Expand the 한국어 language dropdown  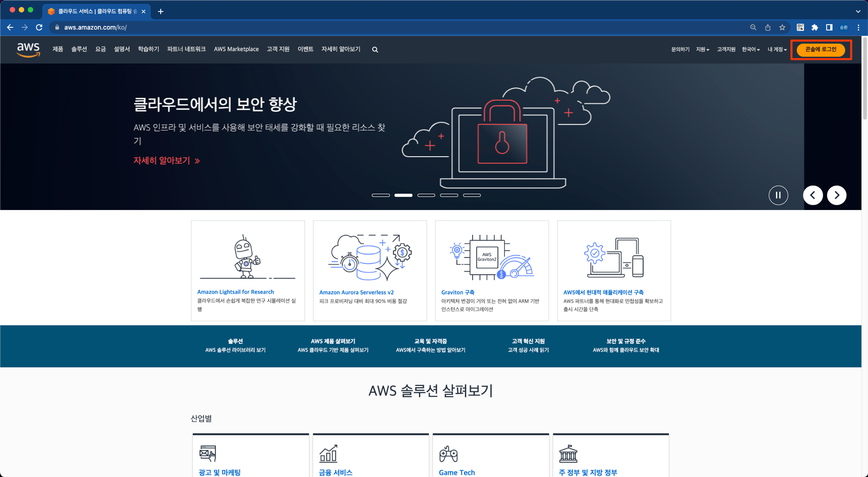750,49
